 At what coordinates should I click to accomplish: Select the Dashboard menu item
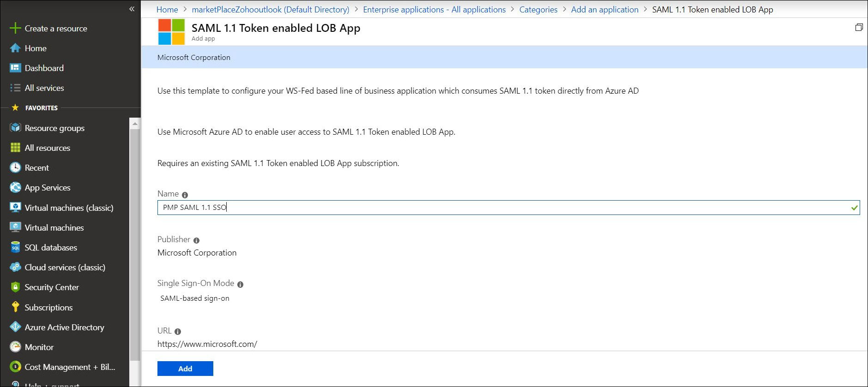tap(44, 68)
